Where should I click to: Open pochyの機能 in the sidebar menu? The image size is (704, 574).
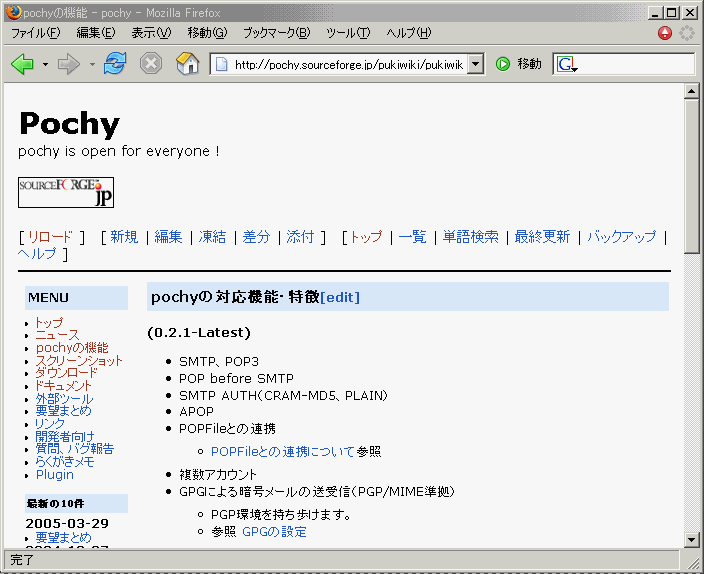click(72, 348)
